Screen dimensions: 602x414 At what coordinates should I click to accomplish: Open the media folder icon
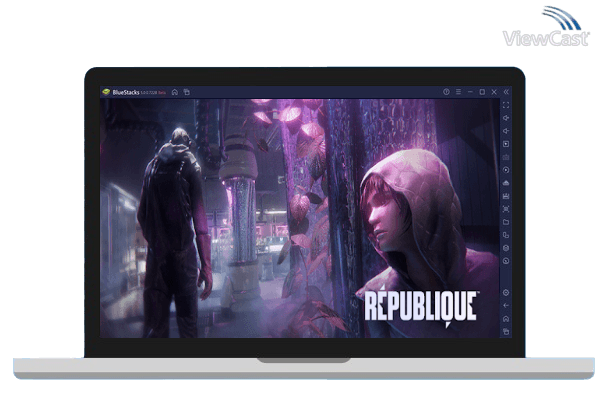[x=506, y=222]
